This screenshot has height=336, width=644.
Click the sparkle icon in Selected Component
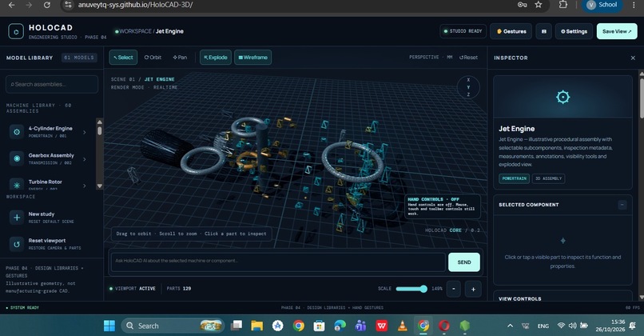point(563,241)
